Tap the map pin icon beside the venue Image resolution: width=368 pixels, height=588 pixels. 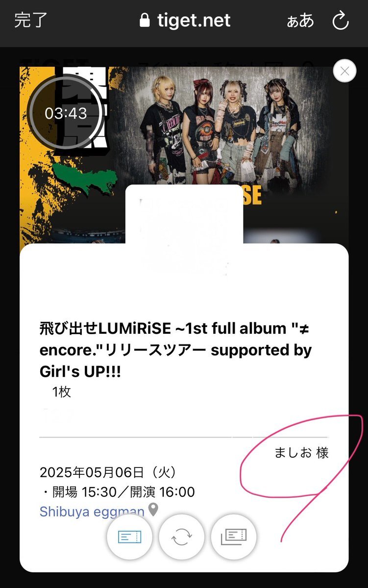click(x=153, y=510)
